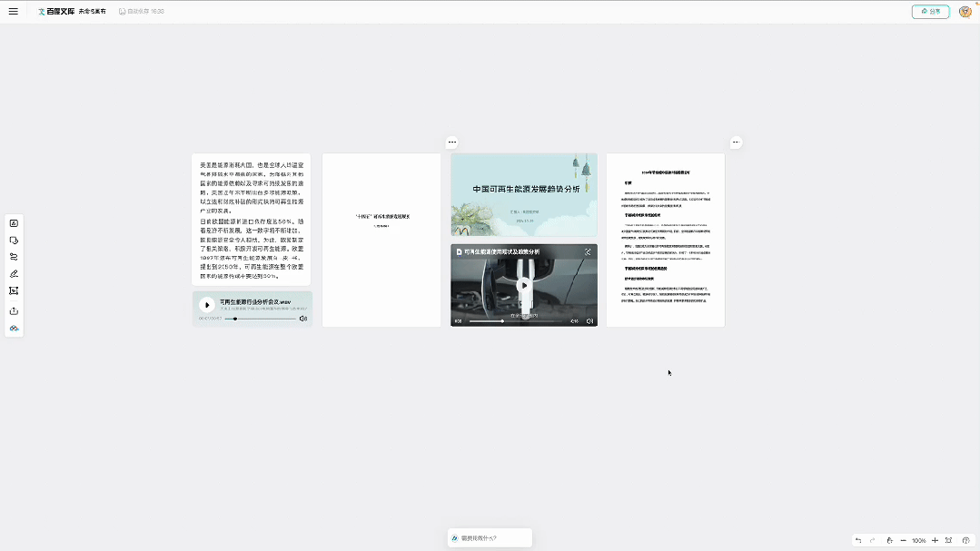This screenshot has height=551, width=980.
Task: Click the 百度文库 logo link
Action: [57, 11]
